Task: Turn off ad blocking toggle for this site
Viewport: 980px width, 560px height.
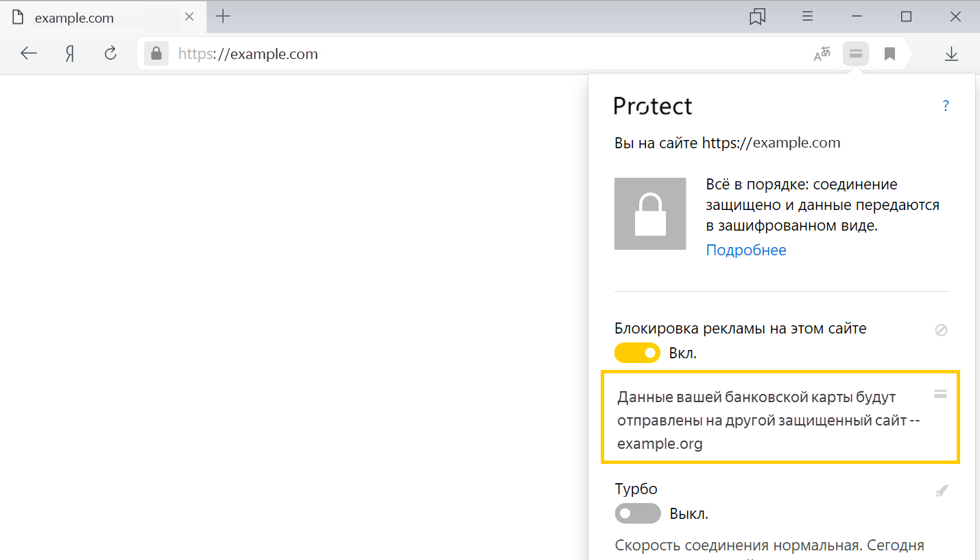Action: (637, 353)
